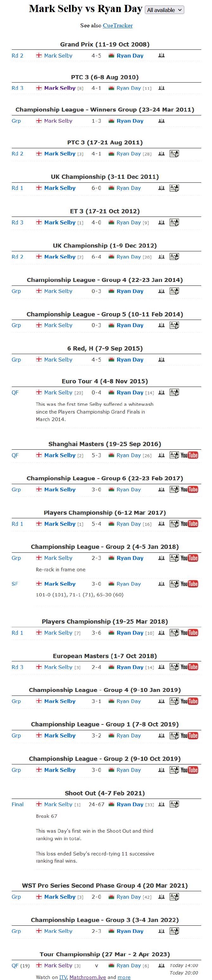Open YouTube icon for Shanghai Masters 2016 match

click(189, 455)
